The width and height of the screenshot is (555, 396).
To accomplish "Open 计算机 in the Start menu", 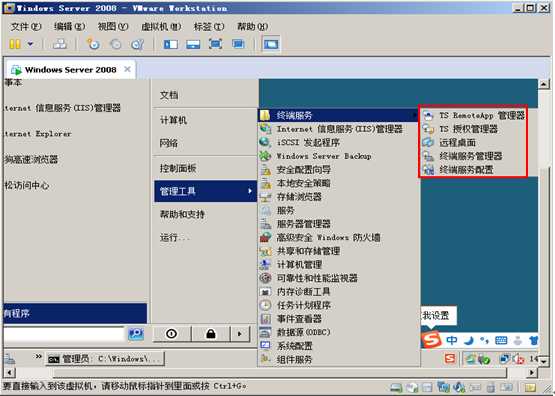I will pyautogui.click(x=173, y=120).
